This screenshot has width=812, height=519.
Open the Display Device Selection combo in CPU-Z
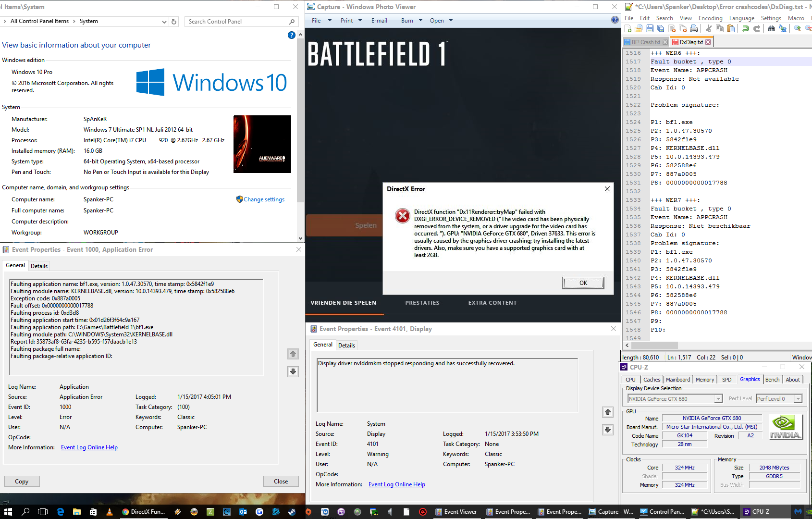coord(675,399)
